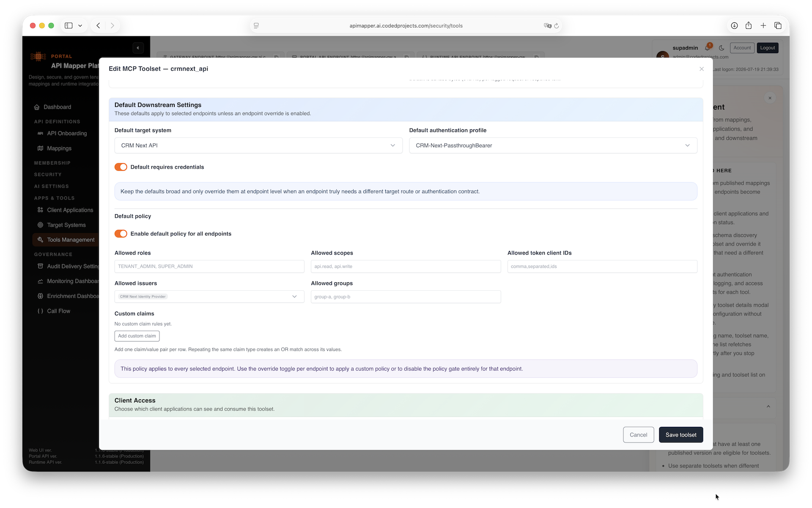The height and width of the screenshot is (508, 812).
Task: Go forward in Safari history
Action: (112, 26)
